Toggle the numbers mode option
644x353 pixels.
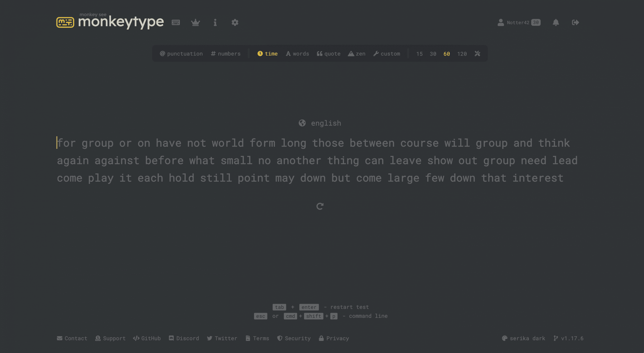pyautogui.click(x=225, y=54)
